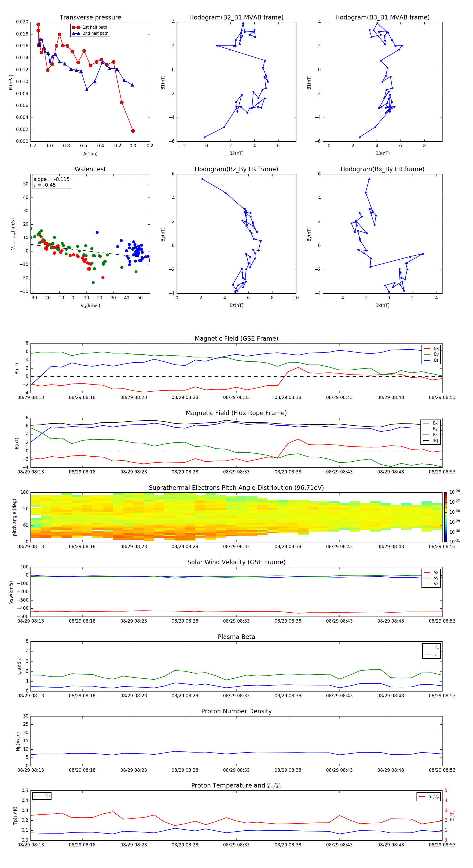The height and width of the screenshot is (868, 473).
Task: Click the 'By' legend entry in GSE panel
Action: (431, 354)
